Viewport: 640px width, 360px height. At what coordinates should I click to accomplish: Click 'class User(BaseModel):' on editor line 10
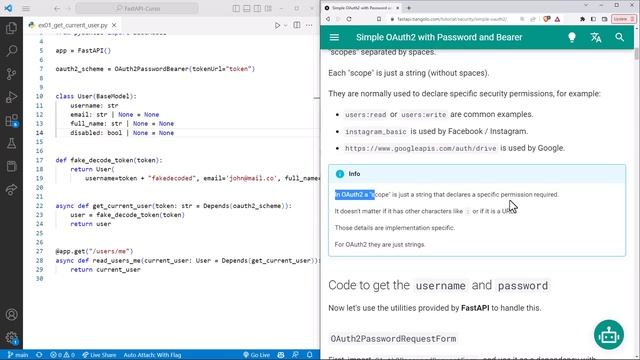click(x=96, y=96)
